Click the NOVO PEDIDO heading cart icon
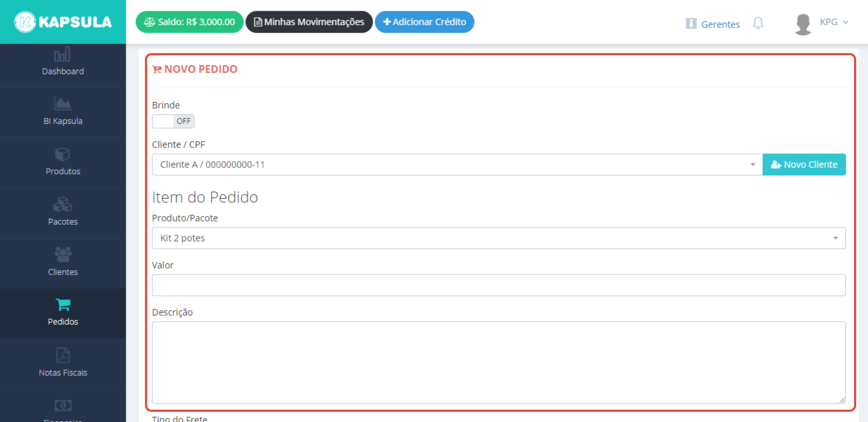868x422 pixels. click(157, 70)
